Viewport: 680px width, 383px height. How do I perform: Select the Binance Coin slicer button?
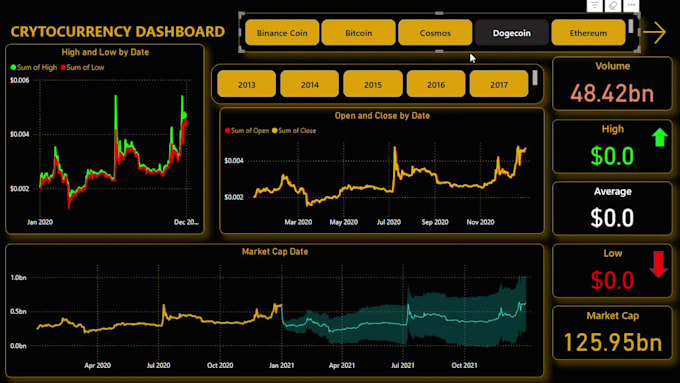[x=282, y=33]
